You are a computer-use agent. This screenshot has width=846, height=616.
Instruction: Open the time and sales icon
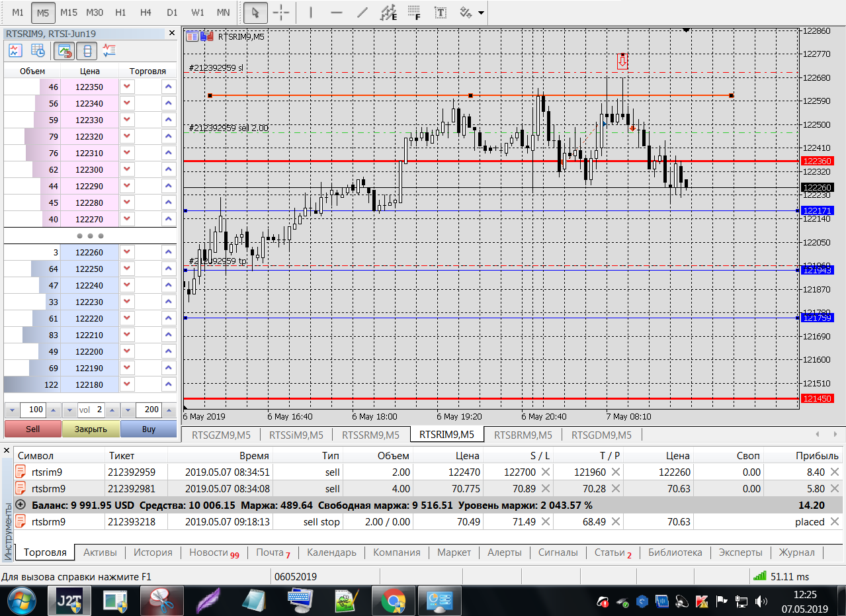point(38,50)
